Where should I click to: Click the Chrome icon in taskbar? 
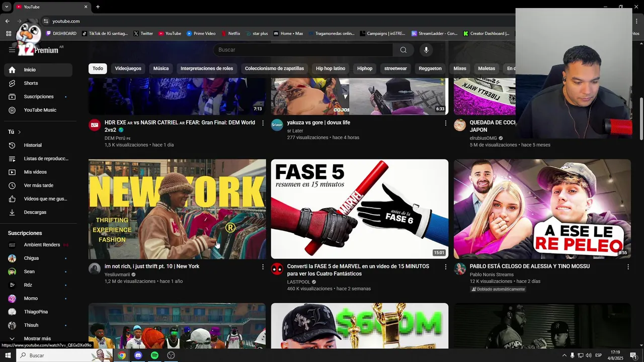point(122,355)
